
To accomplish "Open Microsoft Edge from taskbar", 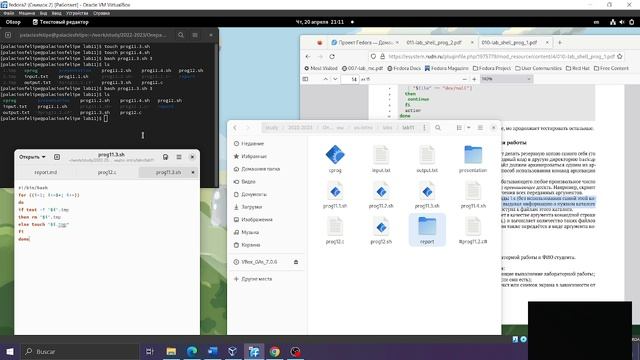I will (x=192, y=351).
